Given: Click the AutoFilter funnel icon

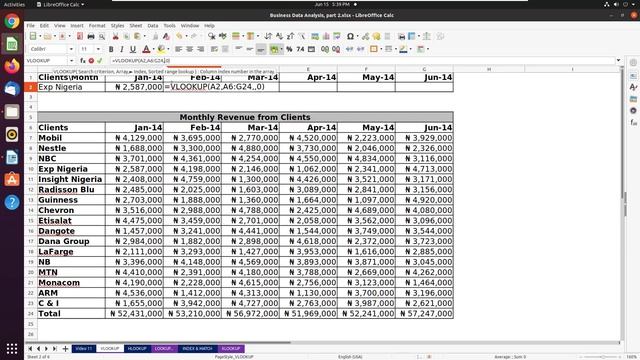Looking at the screenshot, I should [302, 36].
